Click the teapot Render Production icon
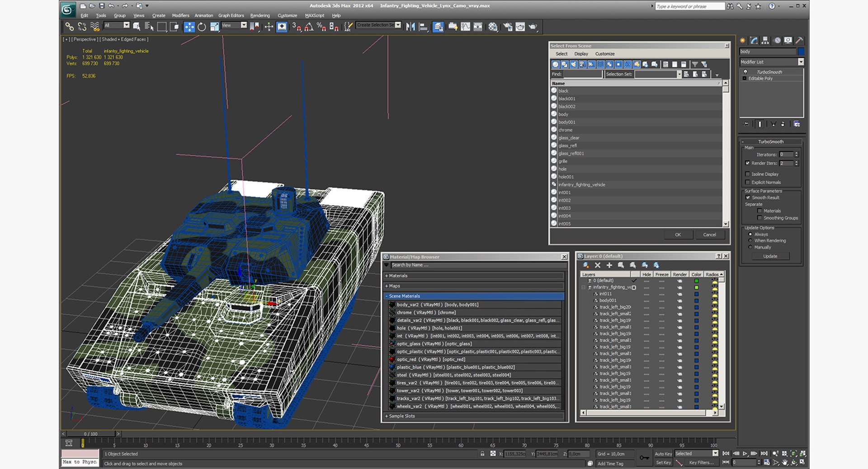868x469 pixels. (533, 27)
